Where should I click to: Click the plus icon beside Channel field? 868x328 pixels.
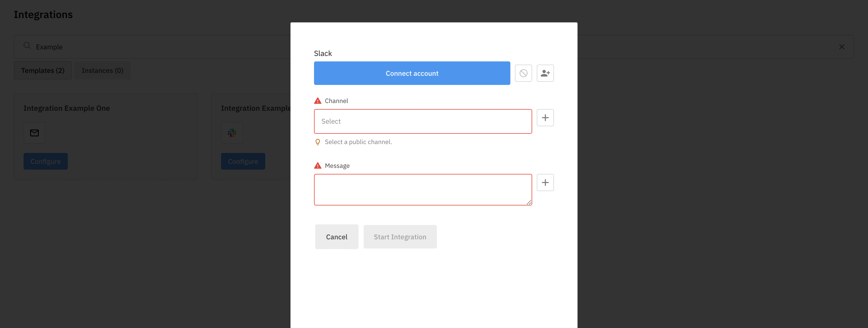pos(545,118)
